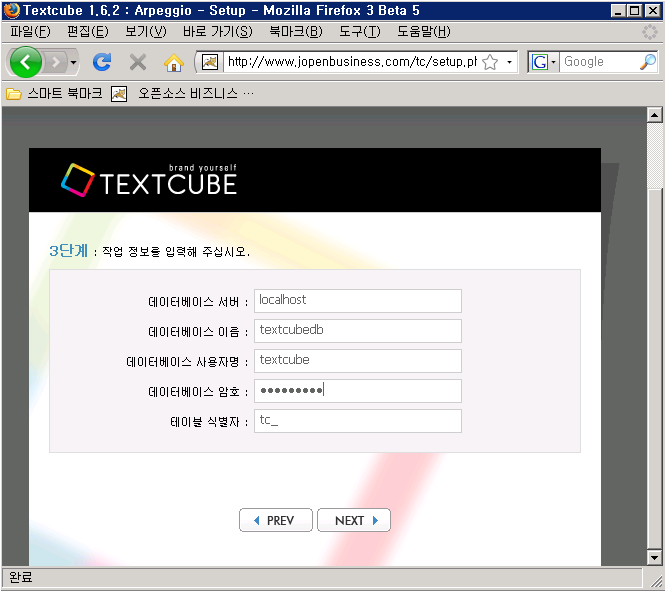Focus the 테이블 식별자 field
The height and width of the screenshot is (592, 666).
[358, 421]
